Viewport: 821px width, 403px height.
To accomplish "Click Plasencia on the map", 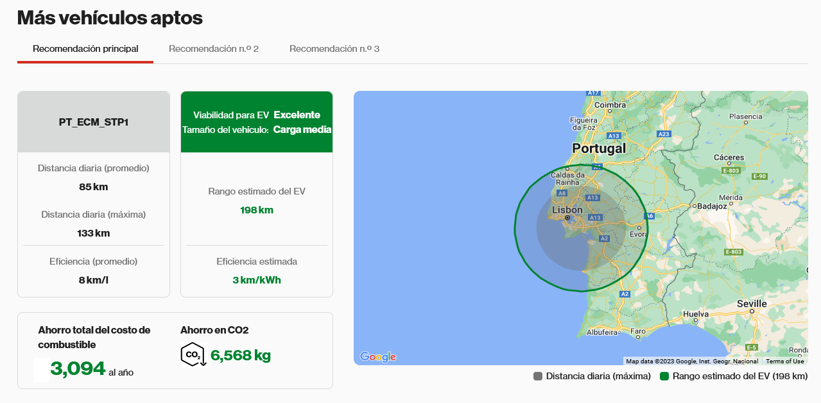I will (x=745, y=117).
